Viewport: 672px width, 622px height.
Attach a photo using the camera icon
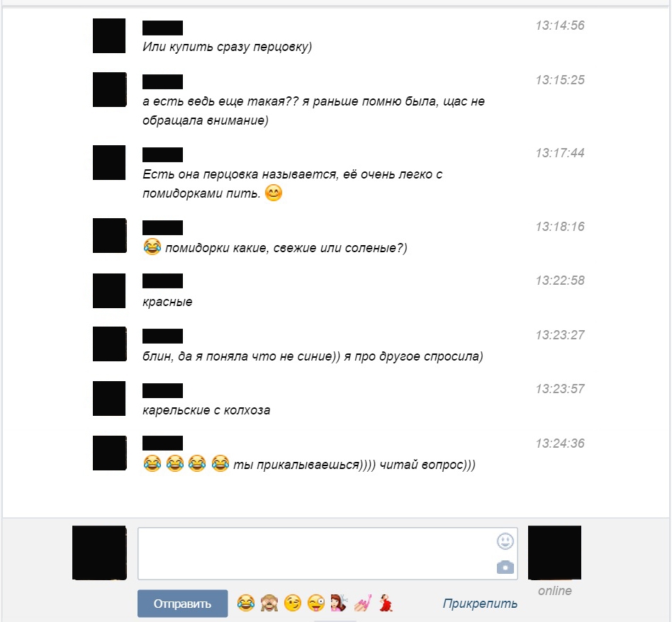(505, 567)
